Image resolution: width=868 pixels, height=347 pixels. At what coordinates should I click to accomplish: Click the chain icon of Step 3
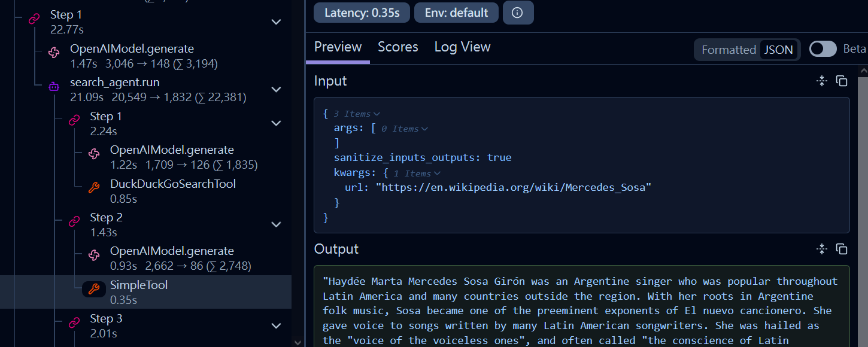click(x=74, y=323)
